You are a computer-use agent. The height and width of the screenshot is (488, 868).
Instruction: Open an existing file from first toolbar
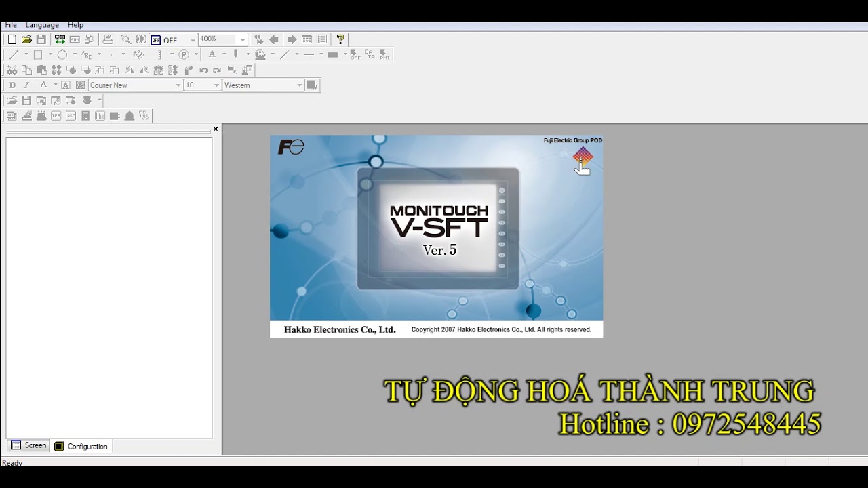click(26, 39)
